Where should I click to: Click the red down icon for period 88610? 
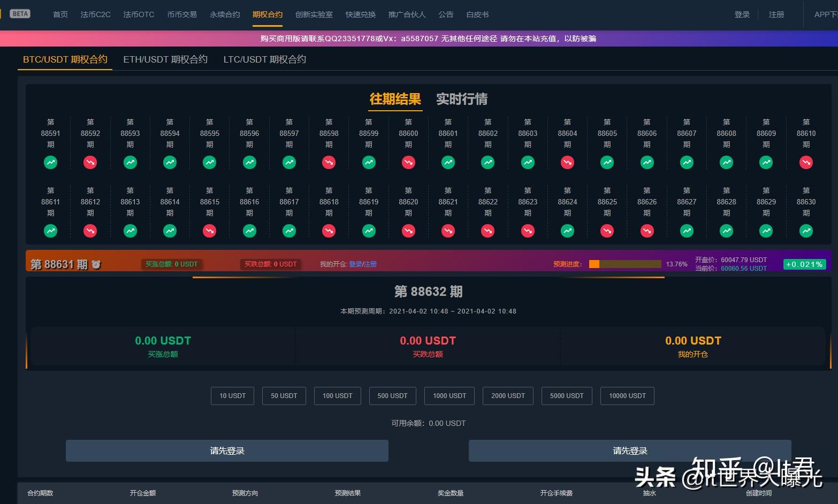pyautogui.click(x=806, y=162)
